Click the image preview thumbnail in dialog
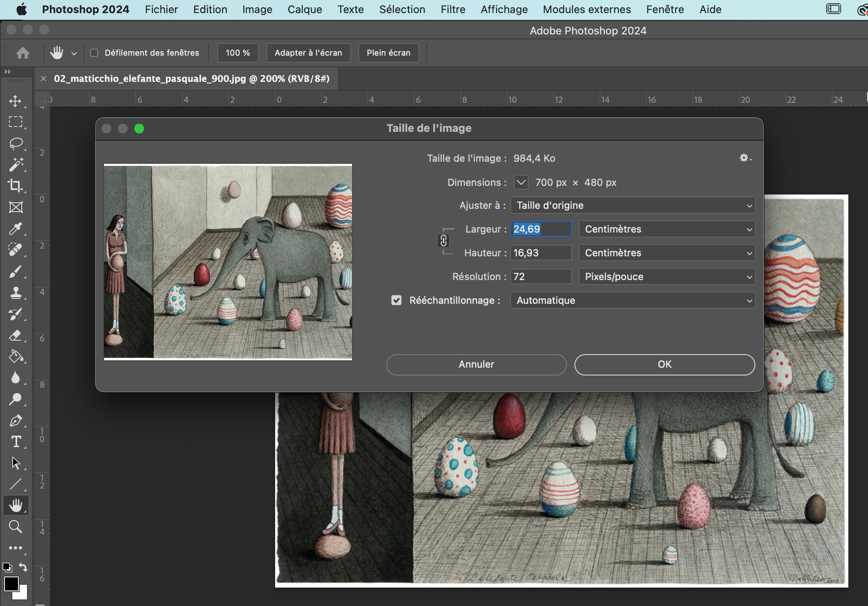Image resolution: width=868 pixels, height=606 pixels. click(228, 262)
